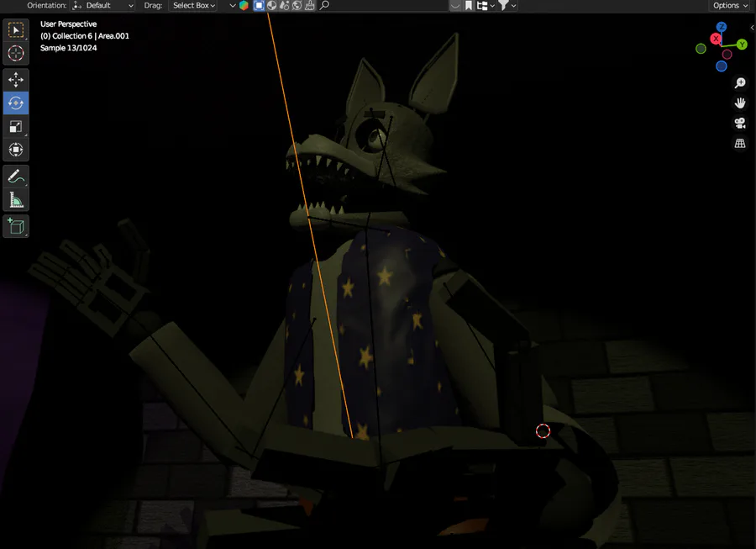Activate the Transform tool
Viewport: 756px width, 549px height.
pos(16,150)
